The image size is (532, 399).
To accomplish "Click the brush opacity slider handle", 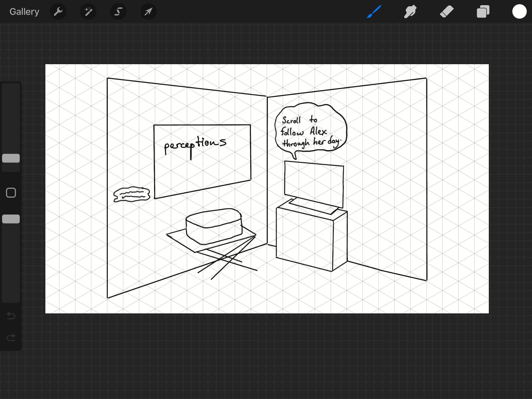I will click(x=11, y=219).
